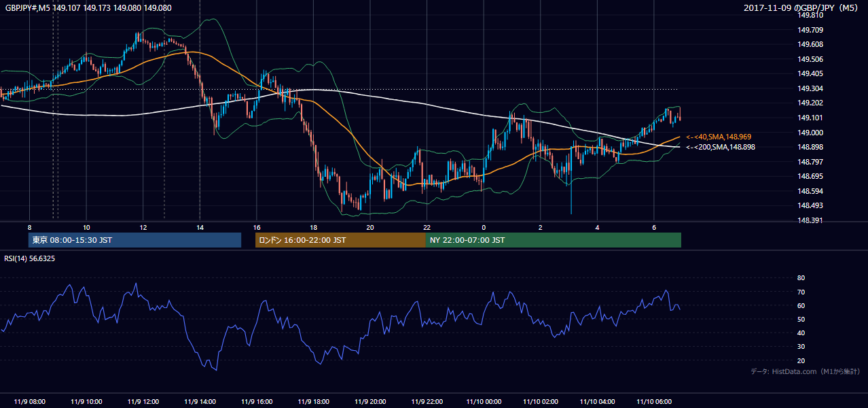Image resolution: width=868 pixels, height=408 pixels.
Task: Click hour label 18 under price chart
Action: [x=313, y=227]
